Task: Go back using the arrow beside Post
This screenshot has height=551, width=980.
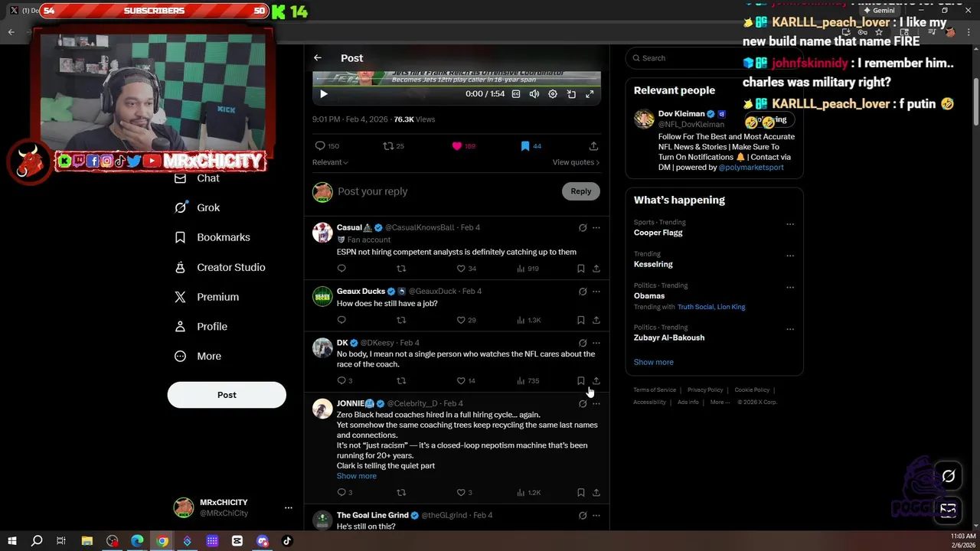Action: point(318,58)
